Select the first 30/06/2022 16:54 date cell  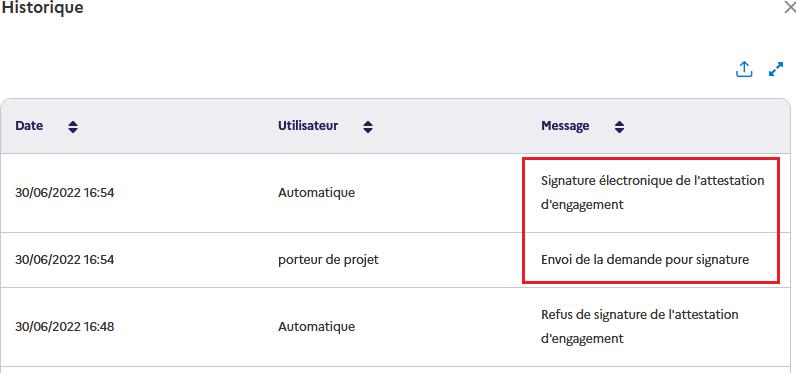pyautogui.click(x=64, y=193)
